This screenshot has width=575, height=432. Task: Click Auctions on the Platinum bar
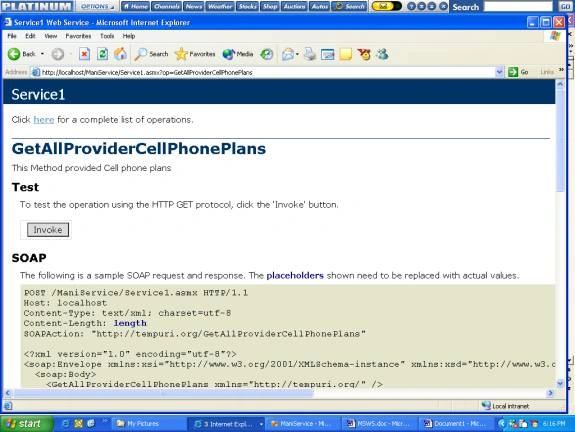pos(294,6)
